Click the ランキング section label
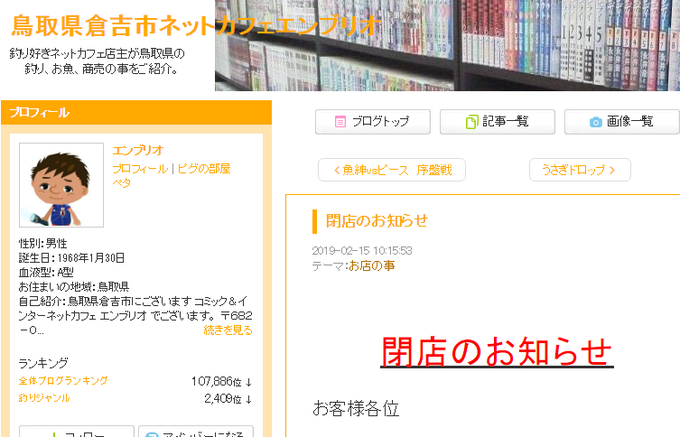The height and width of the screenshot is (437, 680). pyautogui.click(x=43, y=363)
